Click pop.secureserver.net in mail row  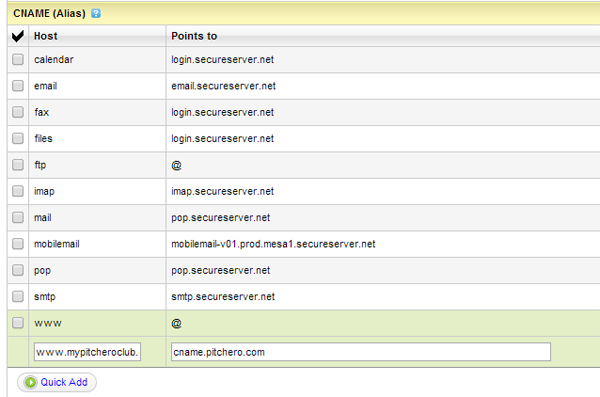tap(220, 218)
